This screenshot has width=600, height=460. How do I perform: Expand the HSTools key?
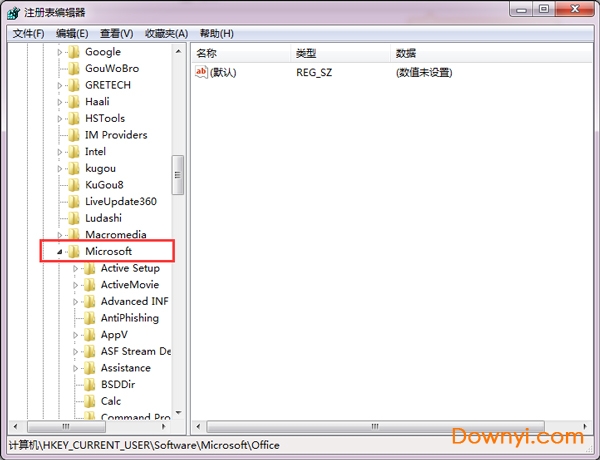coord(60,119)
